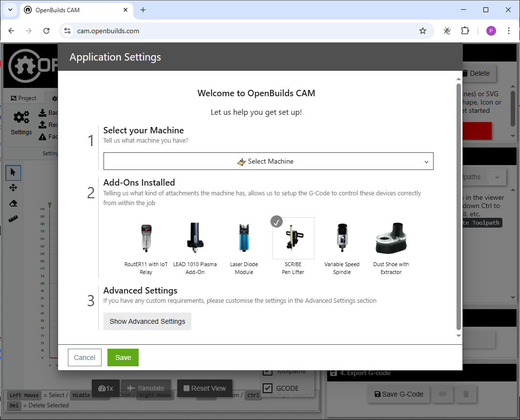Viewport: 520px width, 420px height.
Task: Open the Chrome three-dot menu
Action: coord(509,31)
